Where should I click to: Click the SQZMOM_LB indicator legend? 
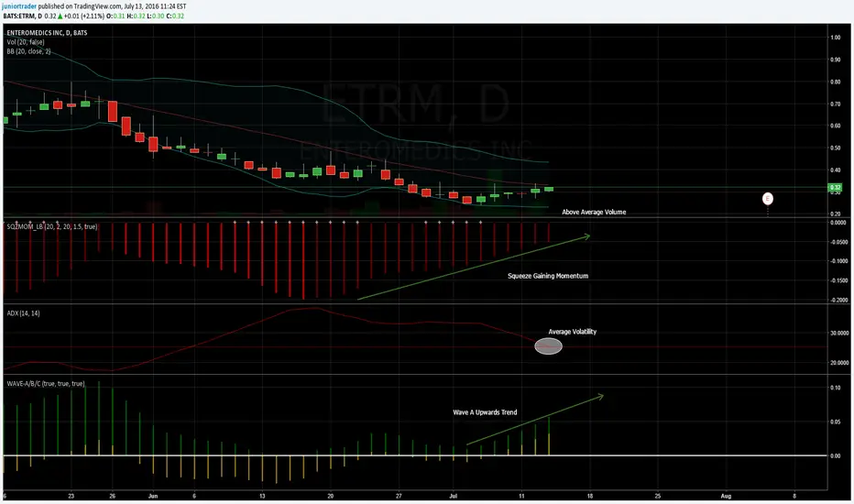(x=51, y=226)
